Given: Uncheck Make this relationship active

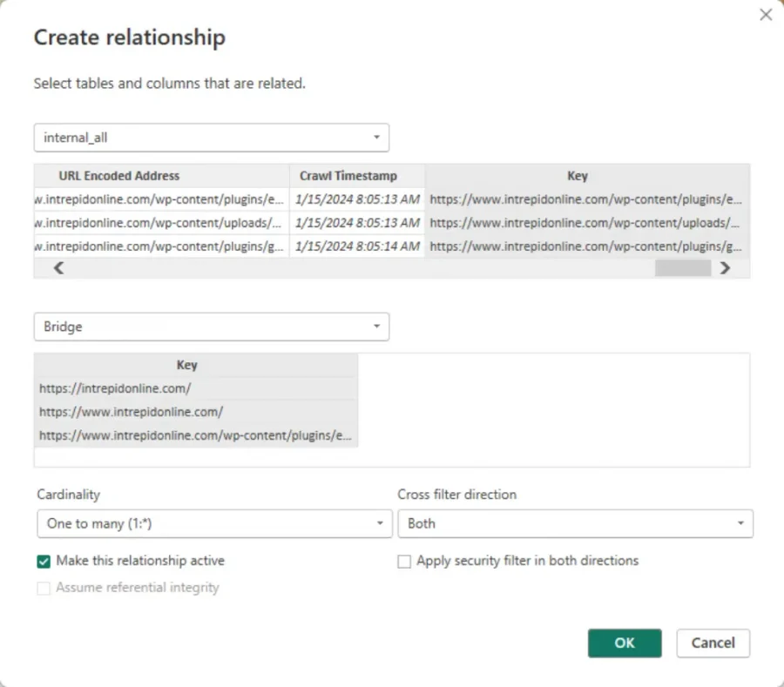Looking at the screenshot, I should pos(44,561).
